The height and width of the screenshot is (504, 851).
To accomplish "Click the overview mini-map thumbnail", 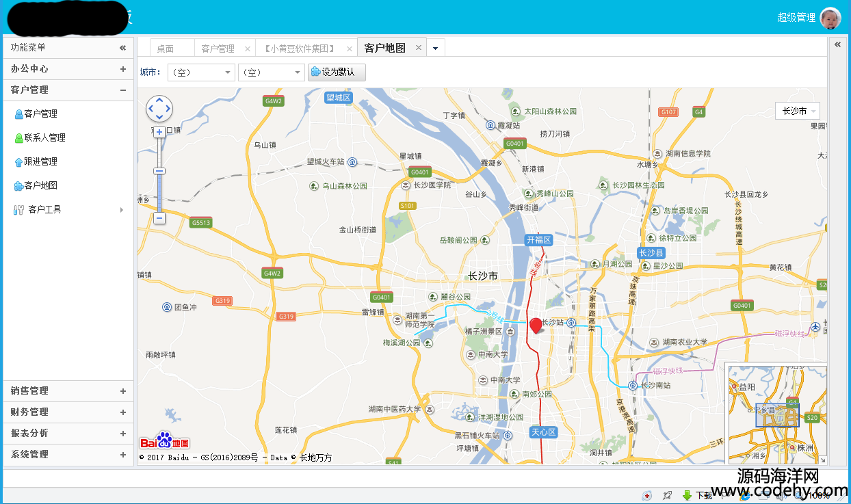I will (777, 414).
